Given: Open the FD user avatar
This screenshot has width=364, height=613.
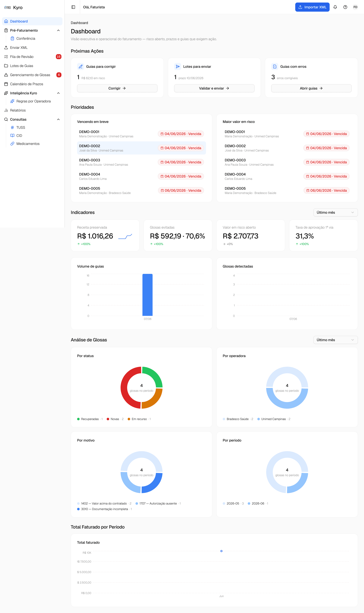Looking at the screenshot, I should (355, 7).
